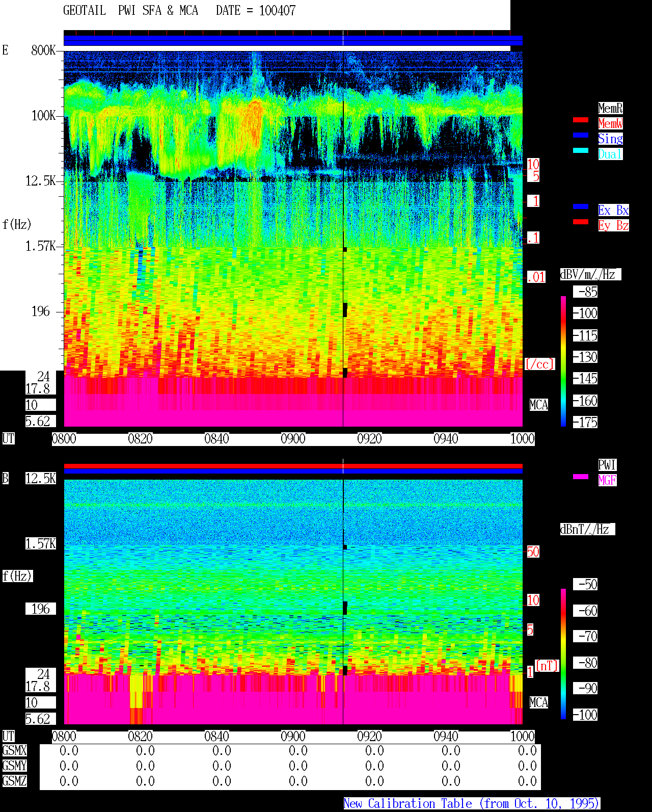Click the E panel 'MCA' label

pos(538,405)
